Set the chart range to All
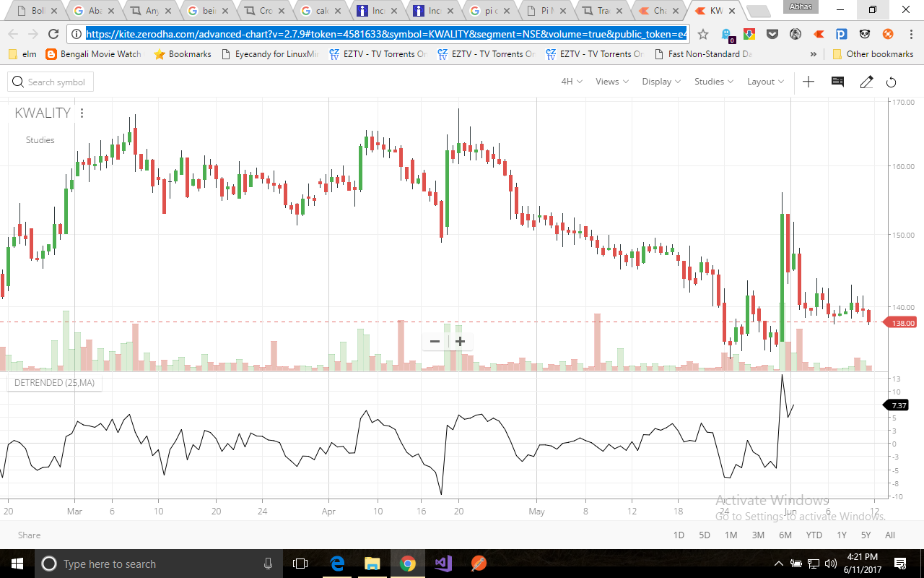The width and height of the screenshot is (924, 578). [x=890, y=535]
